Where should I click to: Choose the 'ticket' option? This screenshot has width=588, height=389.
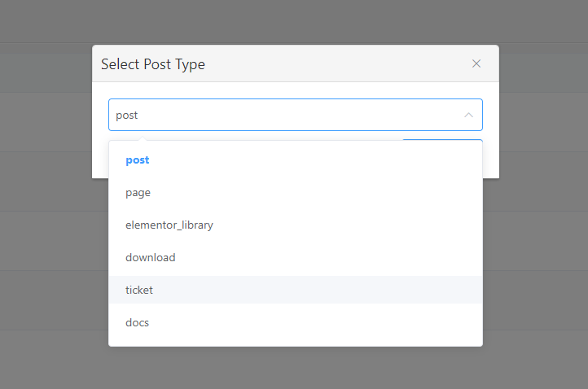139,291
